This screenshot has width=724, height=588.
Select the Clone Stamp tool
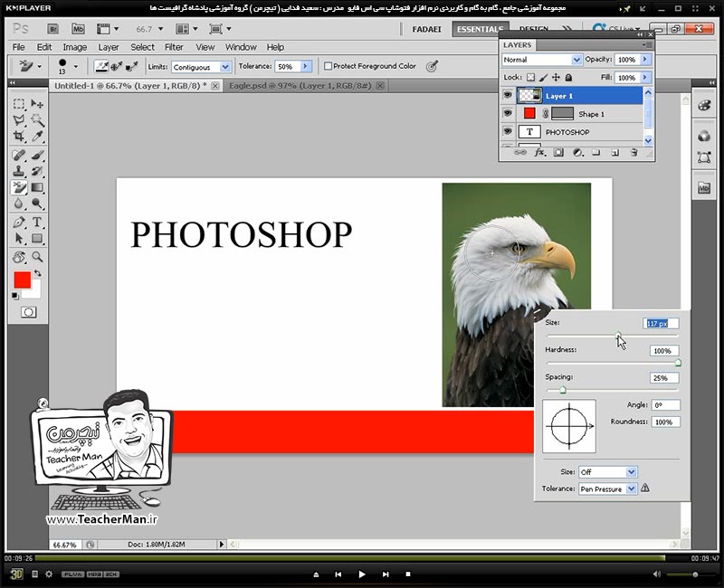[19, 171]
